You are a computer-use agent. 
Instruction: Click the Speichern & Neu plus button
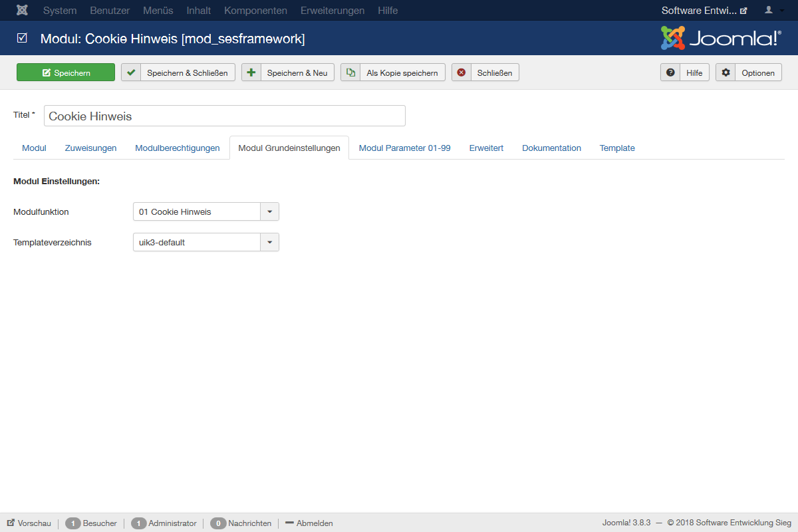point(288,72)
